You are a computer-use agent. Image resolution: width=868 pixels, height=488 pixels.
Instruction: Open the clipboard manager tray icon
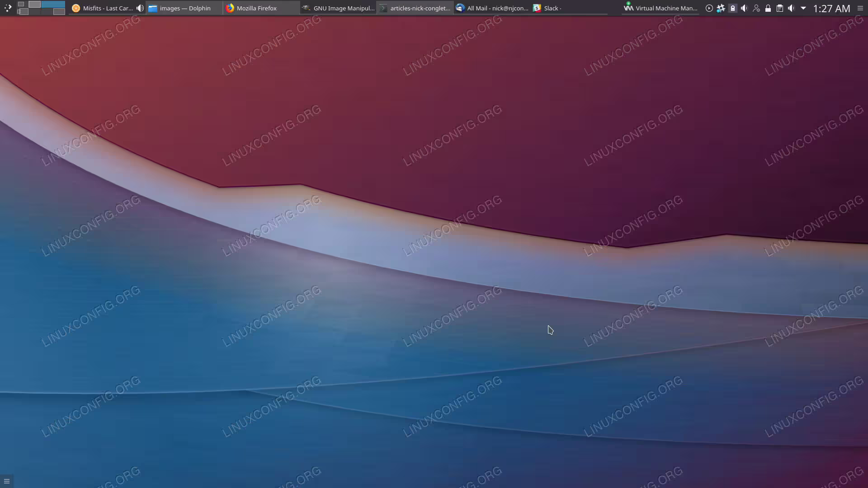coord(780,8)
